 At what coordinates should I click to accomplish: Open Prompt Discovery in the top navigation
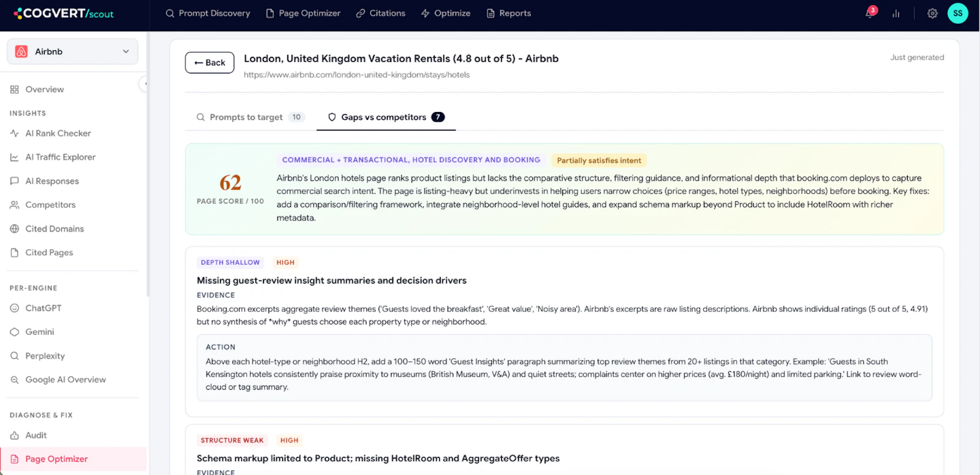click(x=208, y=13)
